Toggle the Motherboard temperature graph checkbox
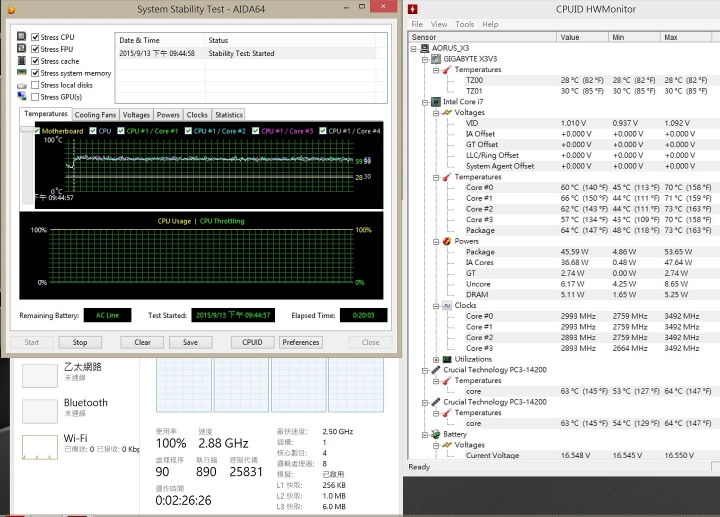This screenshot has width=720, height=517. (37, 131)
